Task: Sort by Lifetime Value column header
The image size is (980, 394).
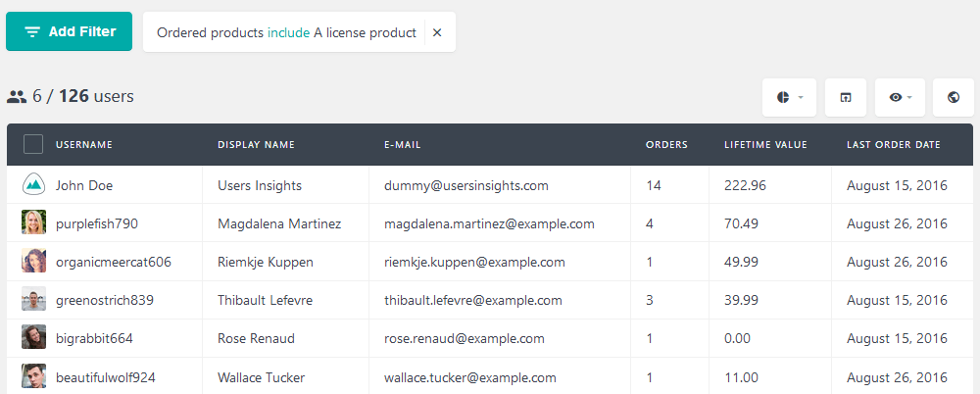Action: (765, 144)
